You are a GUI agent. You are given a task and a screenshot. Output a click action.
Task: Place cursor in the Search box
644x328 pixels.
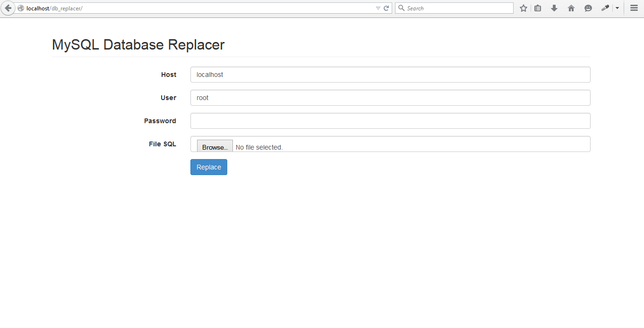[x=454, y=8]
